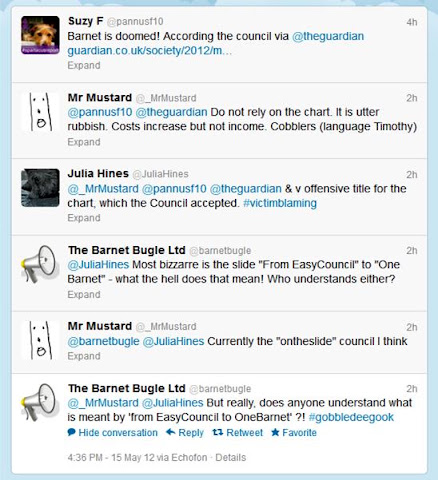
Task: Click the Reply arrow icon
Action: [x=170, y=432]
